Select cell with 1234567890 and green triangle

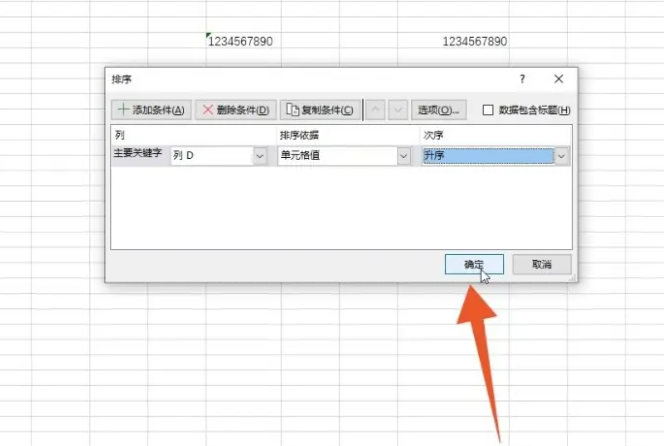tap(241, 41)
